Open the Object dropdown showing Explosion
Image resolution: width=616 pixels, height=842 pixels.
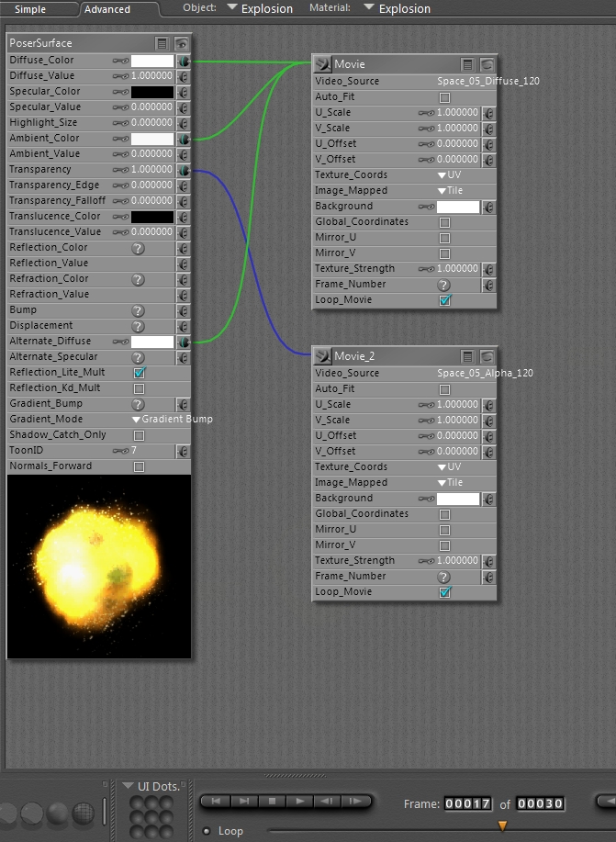click(261, 8)
